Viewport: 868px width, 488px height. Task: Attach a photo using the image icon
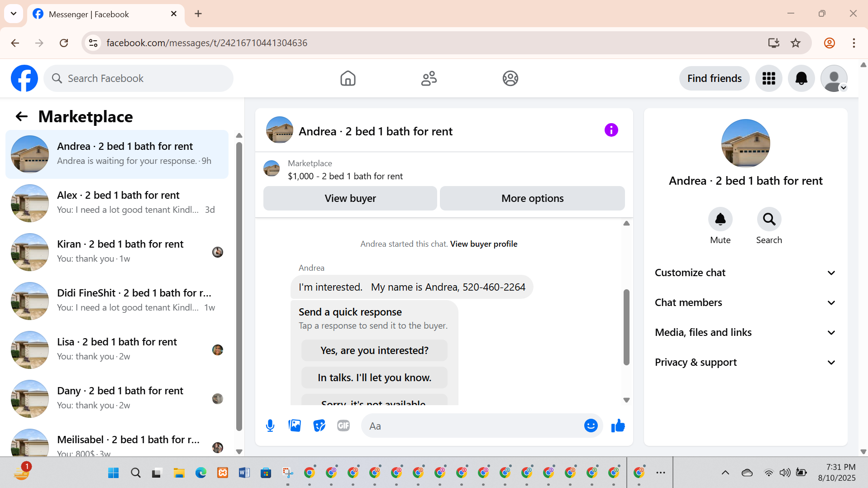click(295, 426)
